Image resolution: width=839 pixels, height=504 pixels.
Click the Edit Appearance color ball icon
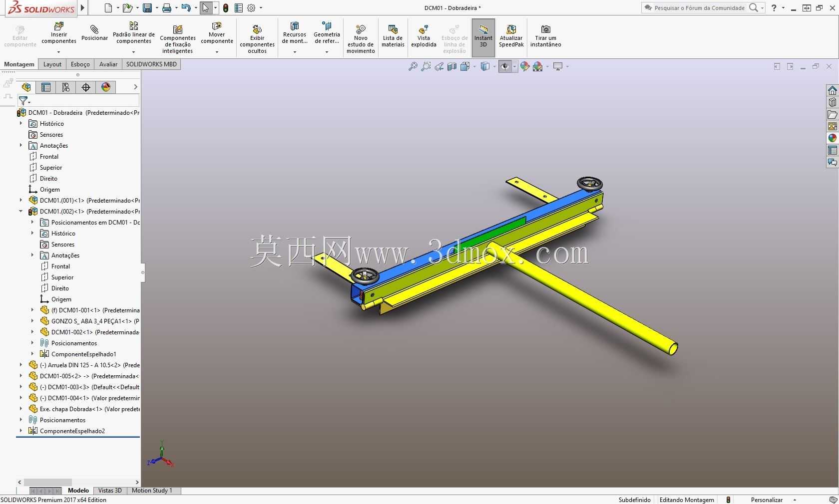point(524,66)
